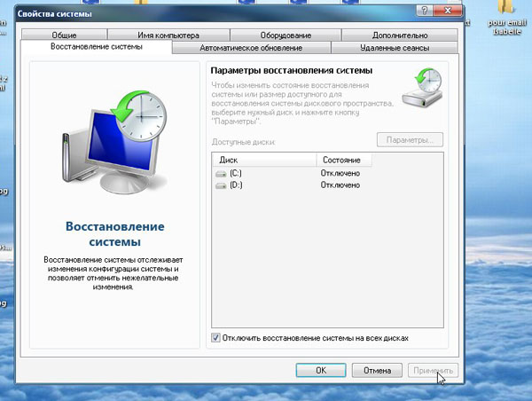This screenshot has width=532, height=401.
Task: Sort the list by the Диск column header
Action: [x=263, y=160]
